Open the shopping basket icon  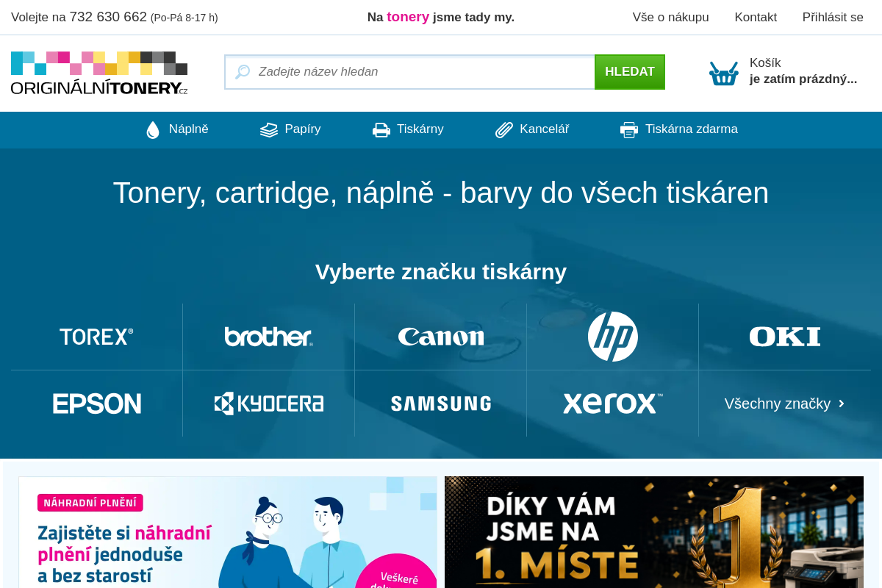pyautogui.click(x=723, y=73)
